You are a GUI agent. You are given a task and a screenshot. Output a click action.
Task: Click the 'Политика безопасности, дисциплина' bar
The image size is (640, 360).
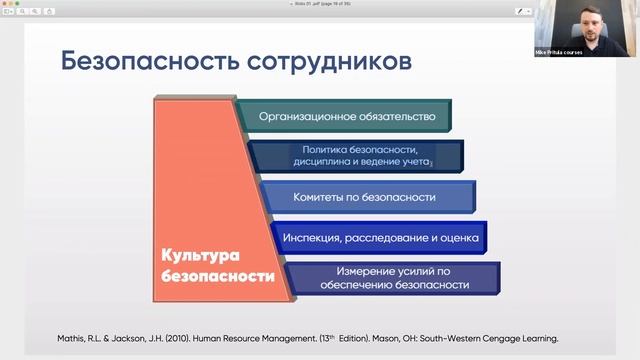tap(356, 156)
